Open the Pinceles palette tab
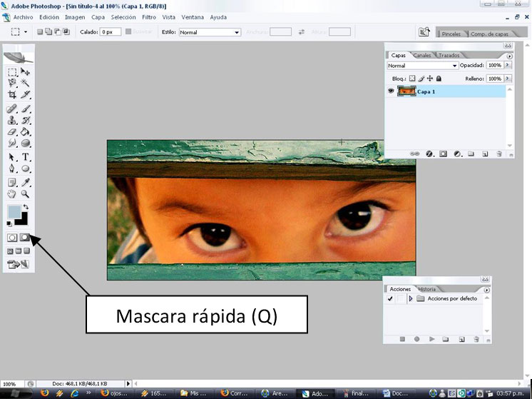Image resolution: width=532 pixels, height=399 pixels. point(451,34)
